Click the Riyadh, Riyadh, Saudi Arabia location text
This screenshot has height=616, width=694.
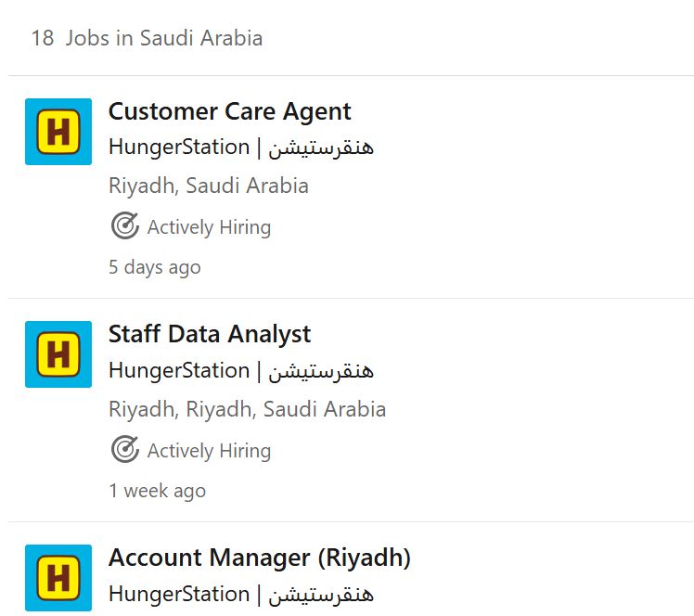click(247, 409)
